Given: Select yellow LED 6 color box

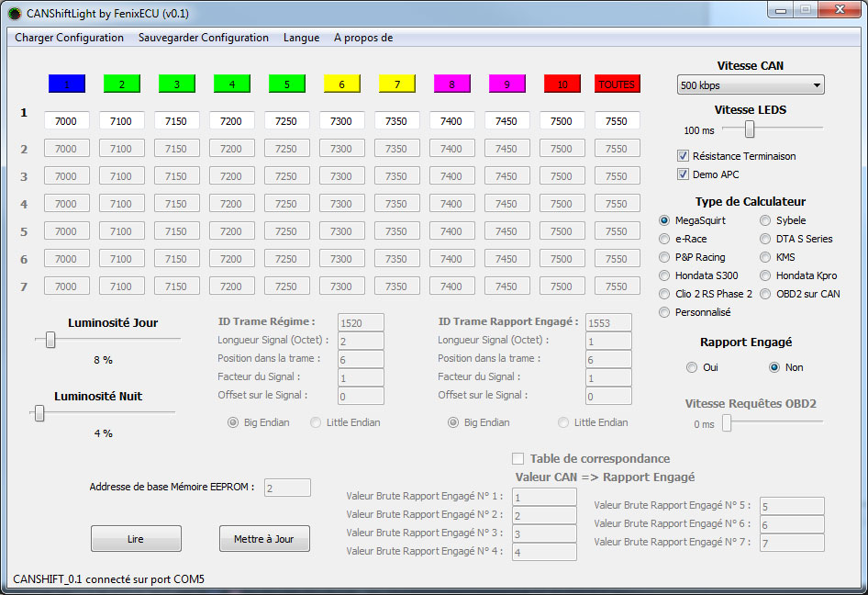Looking at the screenshot, I should point(341,84).
